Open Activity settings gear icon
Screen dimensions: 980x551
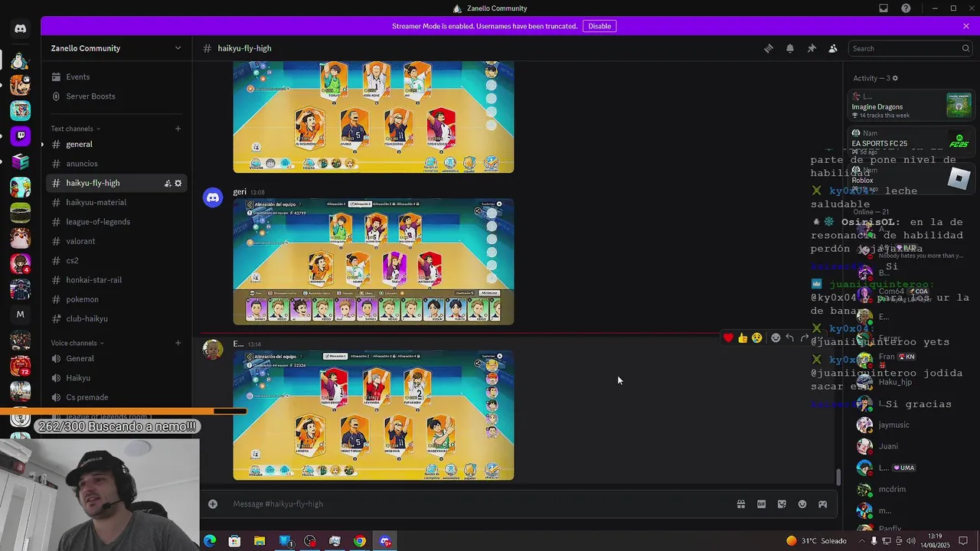[895, 78]
